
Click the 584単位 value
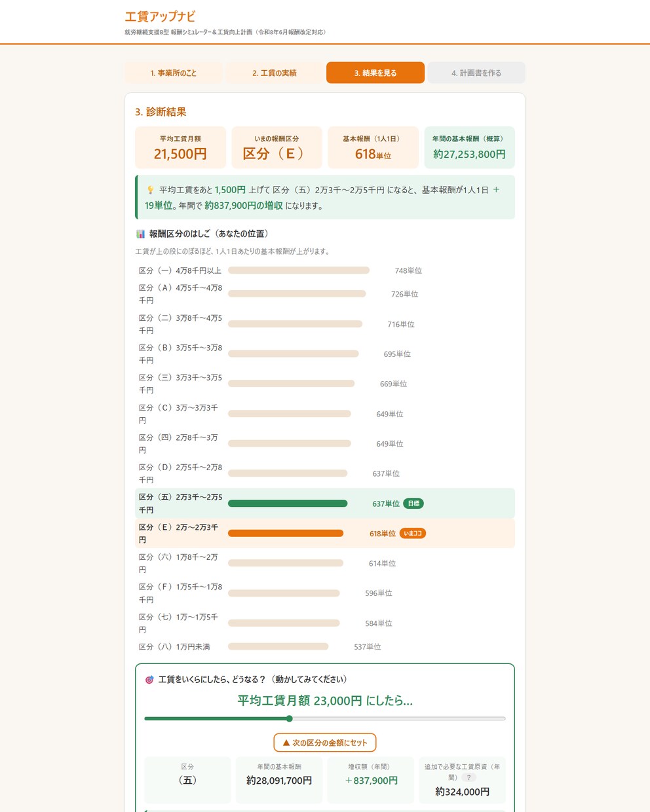pyautogui.click(x=379, y=623)
